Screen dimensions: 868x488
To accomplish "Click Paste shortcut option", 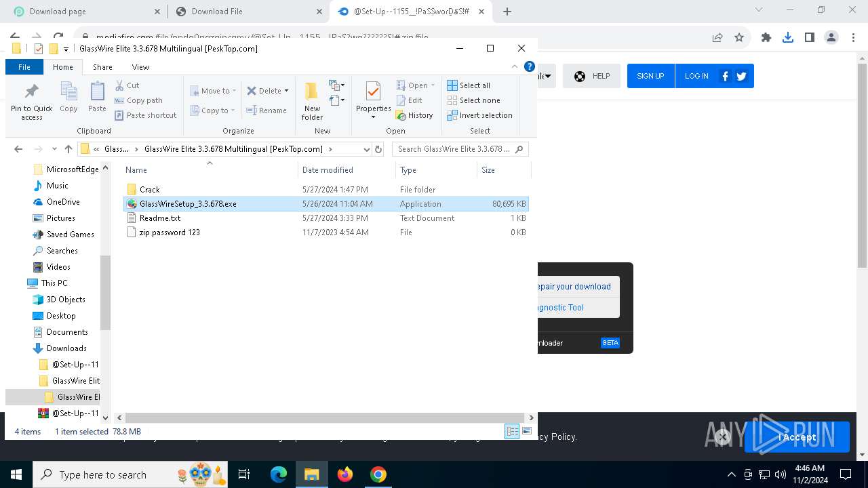I will [x=145, y=115].
